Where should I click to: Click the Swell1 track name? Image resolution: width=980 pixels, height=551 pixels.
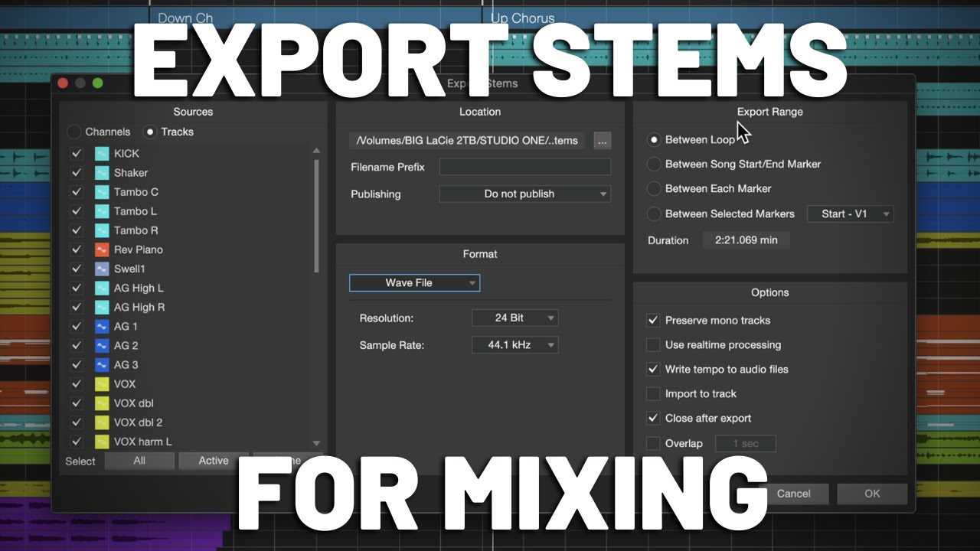129,269
